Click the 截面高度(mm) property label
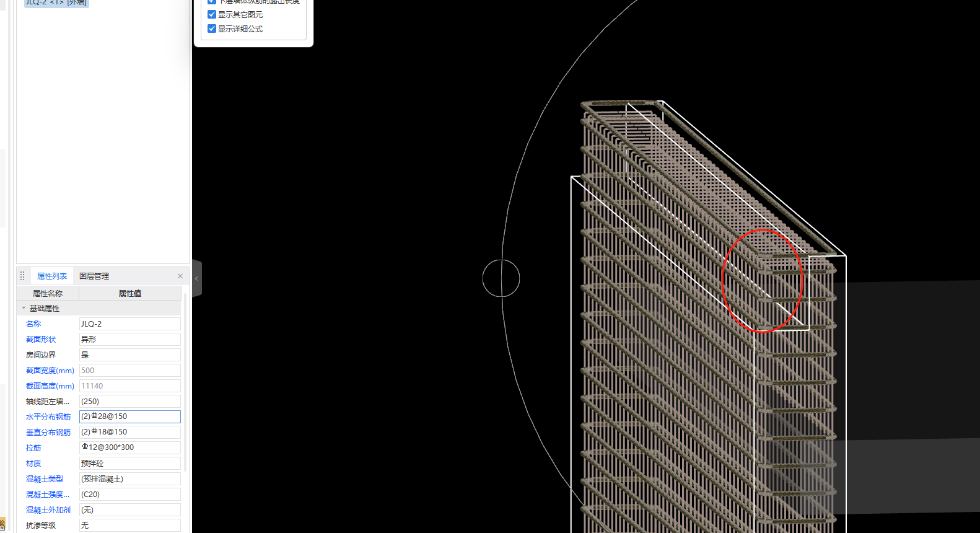 [x=50, y=385]
